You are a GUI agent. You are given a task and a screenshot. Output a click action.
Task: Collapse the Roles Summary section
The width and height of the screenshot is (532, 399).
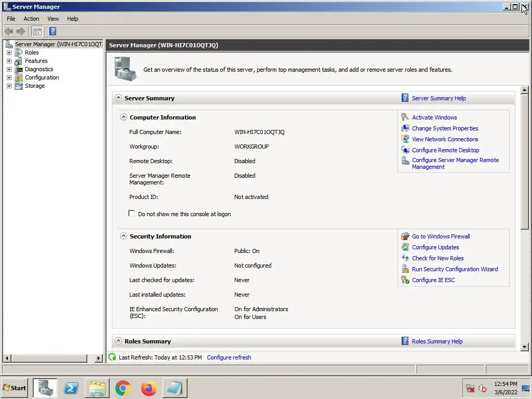click(x=118, y=341)
